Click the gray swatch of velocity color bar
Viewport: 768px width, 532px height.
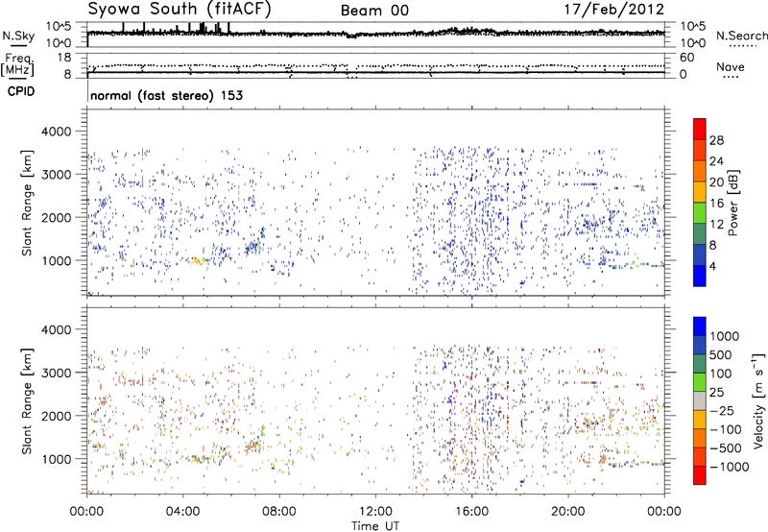(700, 401)
